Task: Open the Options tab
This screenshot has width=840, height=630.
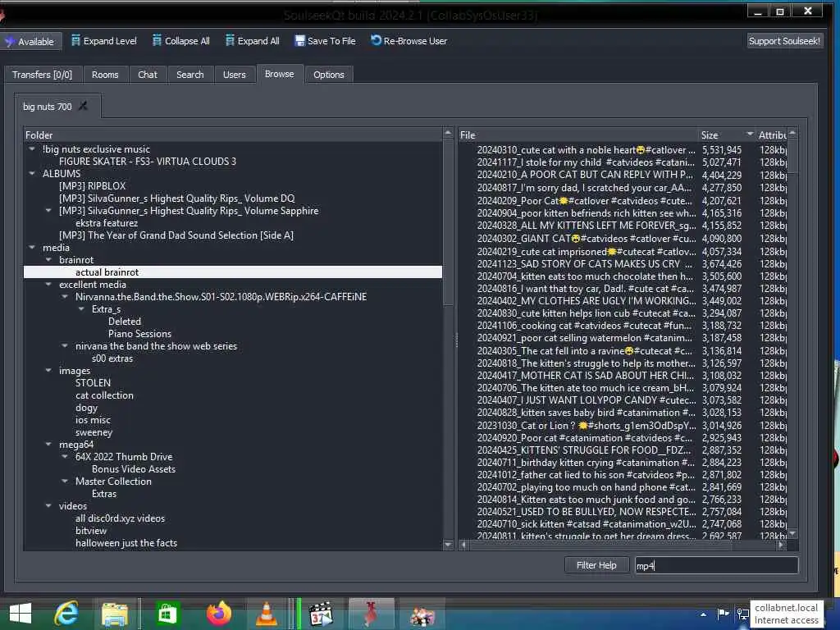Action: [x=329, y=75]
